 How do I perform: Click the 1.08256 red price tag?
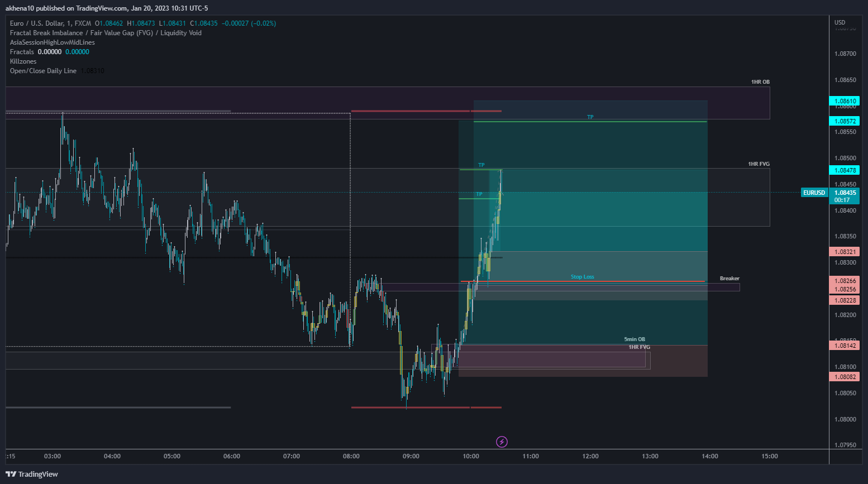[x=845, y=289]
